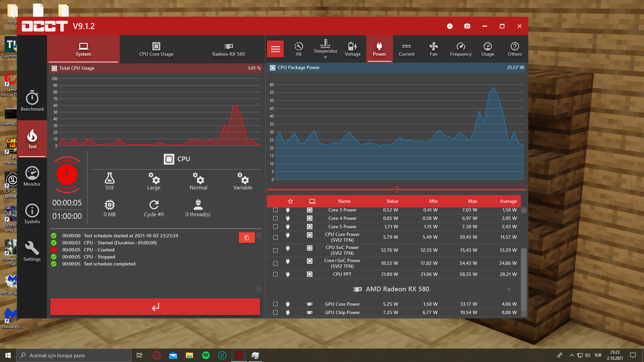This screenshot has height=362, width=644.
Task: Select the Frequency sensor filter
Action: 461,49
